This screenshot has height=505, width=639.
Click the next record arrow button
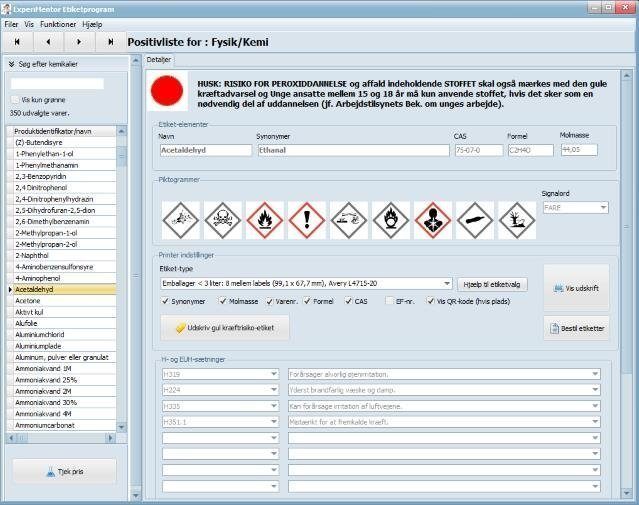(x=79, y=42)
